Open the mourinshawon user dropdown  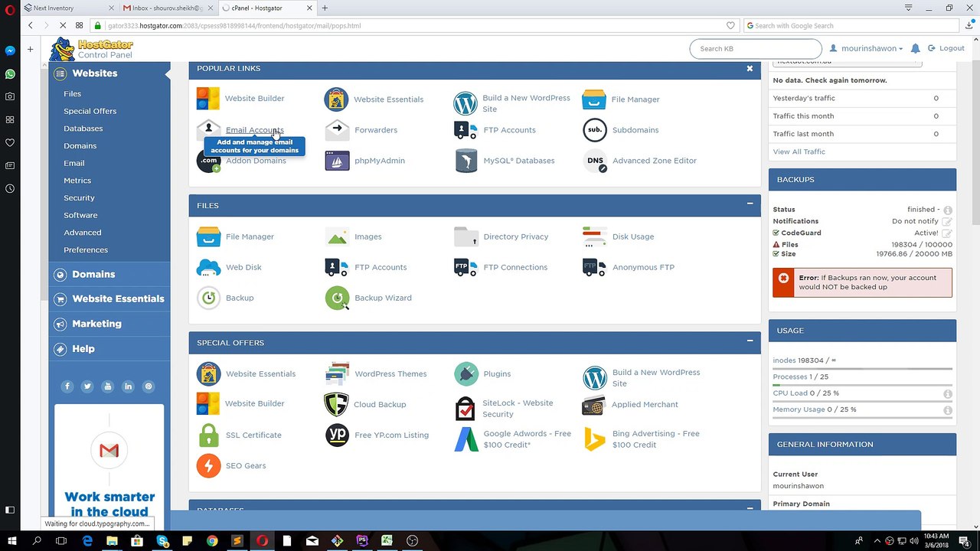(866, 48)
